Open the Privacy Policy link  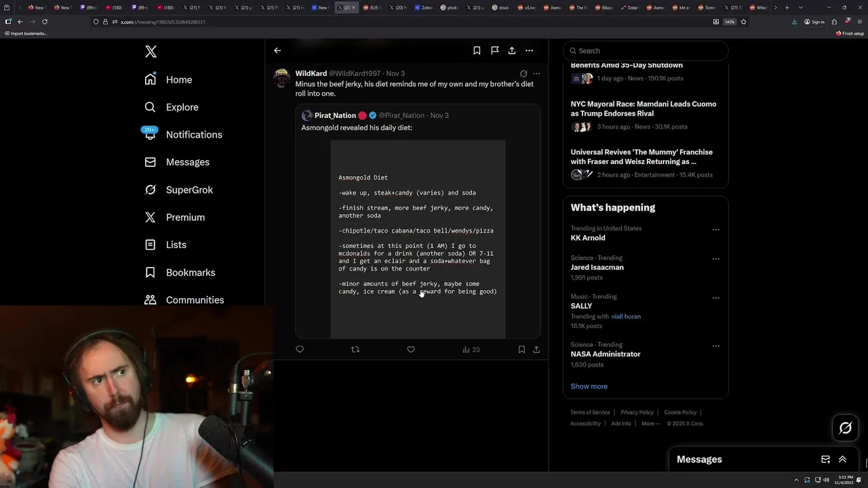637,412
